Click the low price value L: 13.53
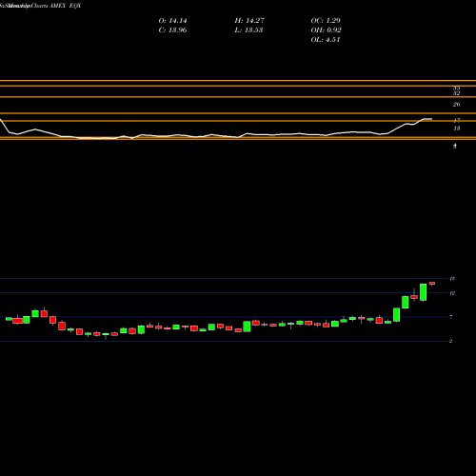This screenshot has width=476, height=476. [x=248, y=30]
